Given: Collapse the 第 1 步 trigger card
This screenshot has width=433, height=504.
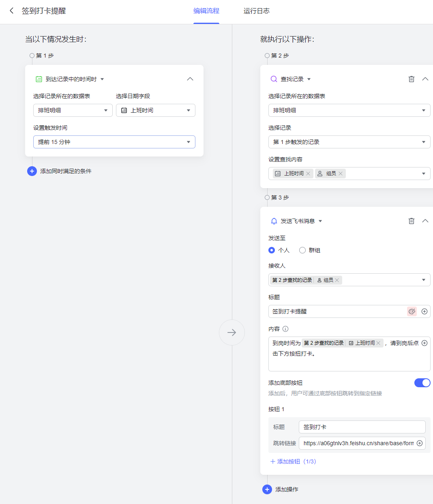Looking at the screenshot, I should pyautogui.click(x=190, y=79).
